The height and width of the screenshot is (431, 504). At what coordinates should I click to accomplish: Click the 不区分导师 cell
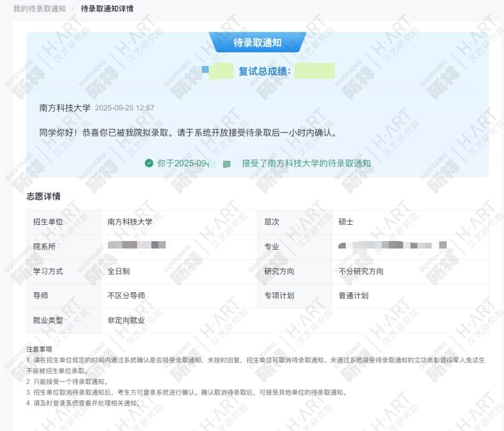126,296
